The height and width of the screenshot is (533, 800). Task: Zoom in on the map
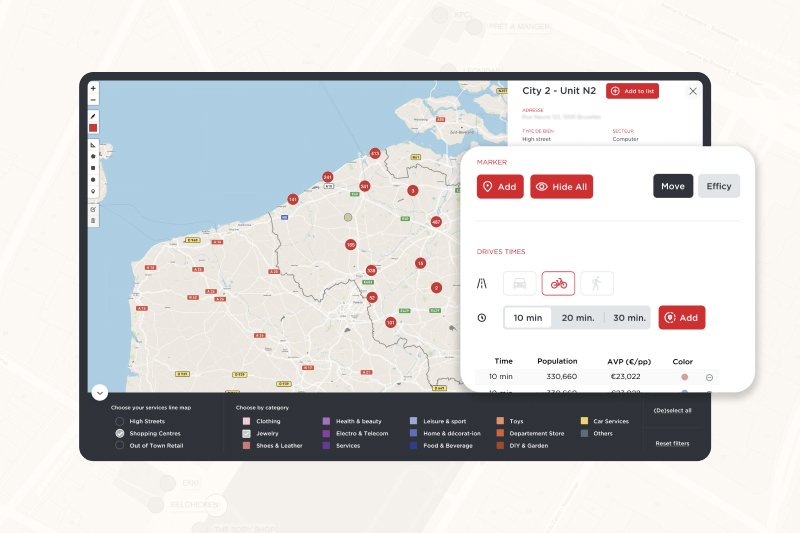click(93, 88)
